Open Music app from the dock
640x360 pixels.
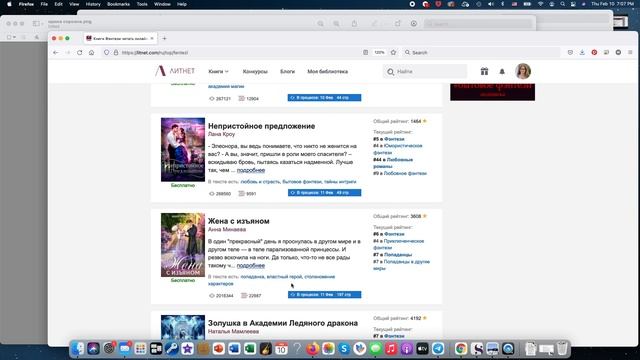tap(391, 349)
